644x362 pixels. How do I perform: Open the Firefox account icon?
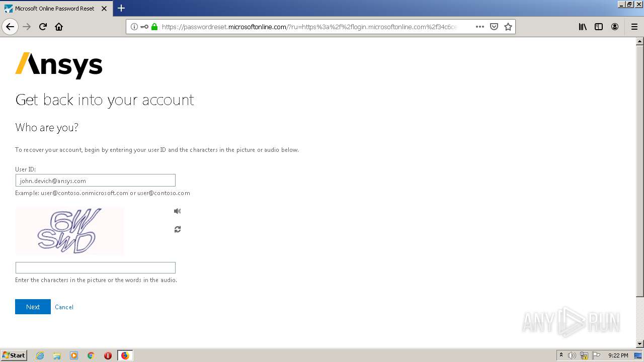point(615,27)
